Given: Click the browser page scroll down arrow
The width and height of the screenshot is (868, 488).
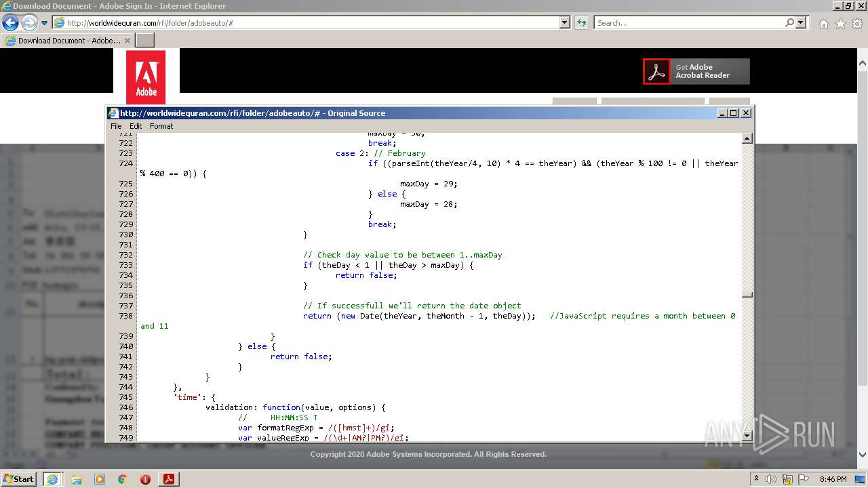Looking at the screenshot, I should [863, 455].
